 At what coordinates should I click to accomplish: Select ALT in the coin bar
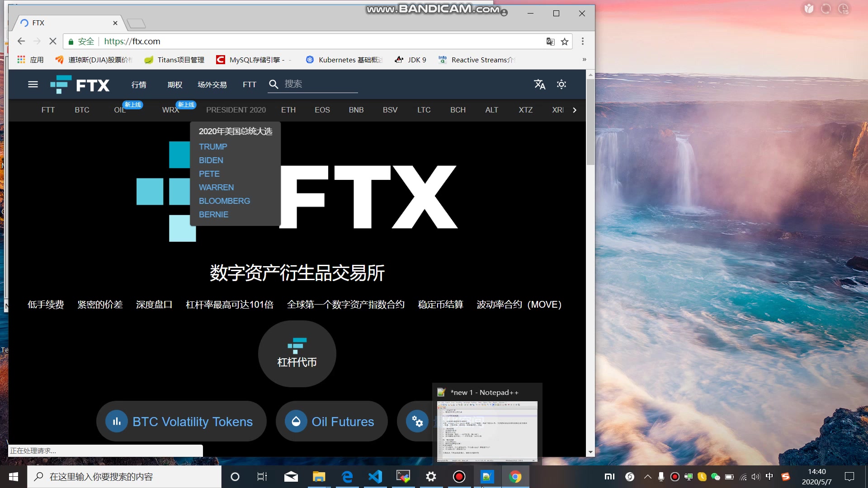pos(492,110)
